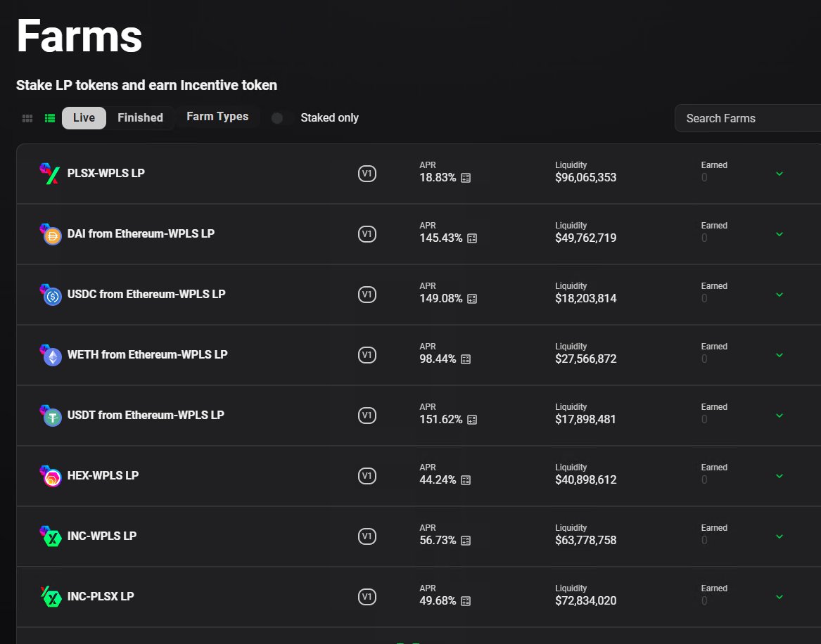Expand the HEX-WPLS LP farm row

point(779,475)
